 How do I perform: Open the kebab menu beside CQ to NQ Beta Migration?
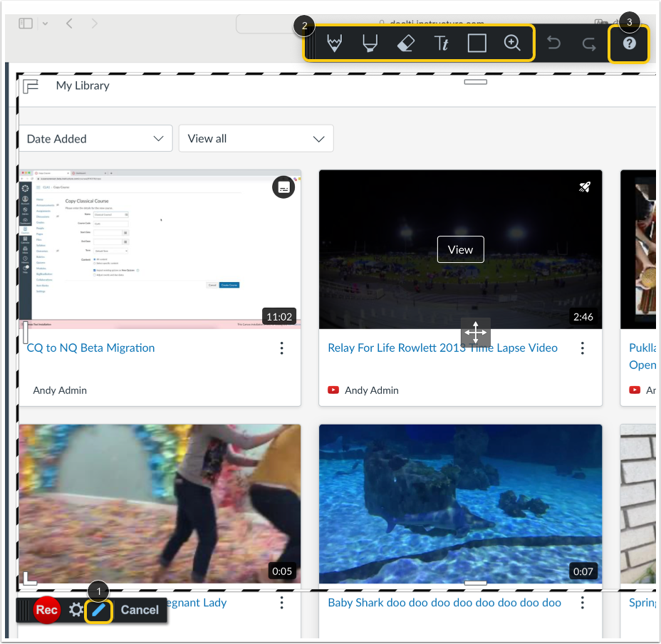tap(281, 348)
